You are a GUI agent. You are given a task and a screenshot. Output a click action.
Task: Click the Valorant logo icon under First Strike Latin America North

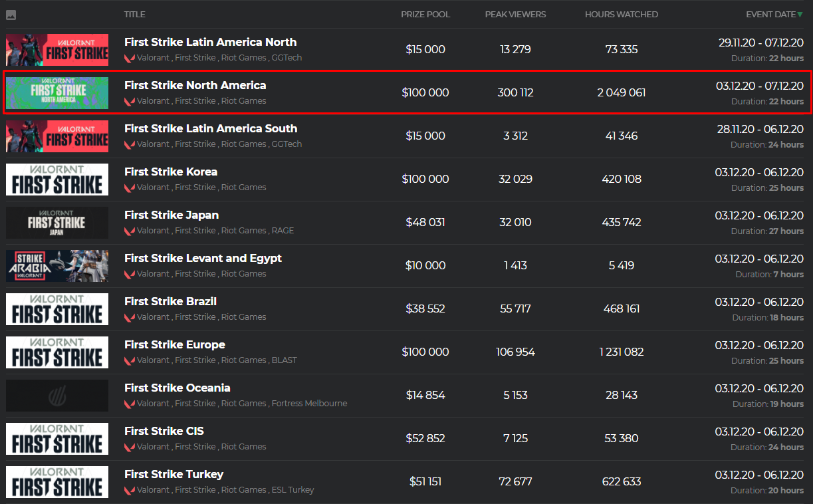pyautogui.click(x=130, y=58)
